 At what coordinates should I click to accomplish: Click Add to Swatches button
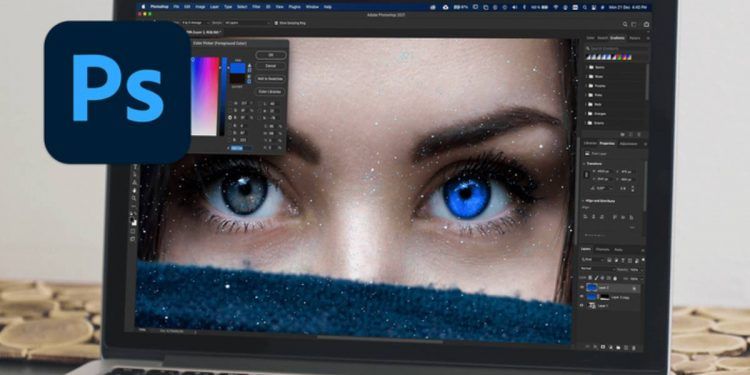click(270, 78)
